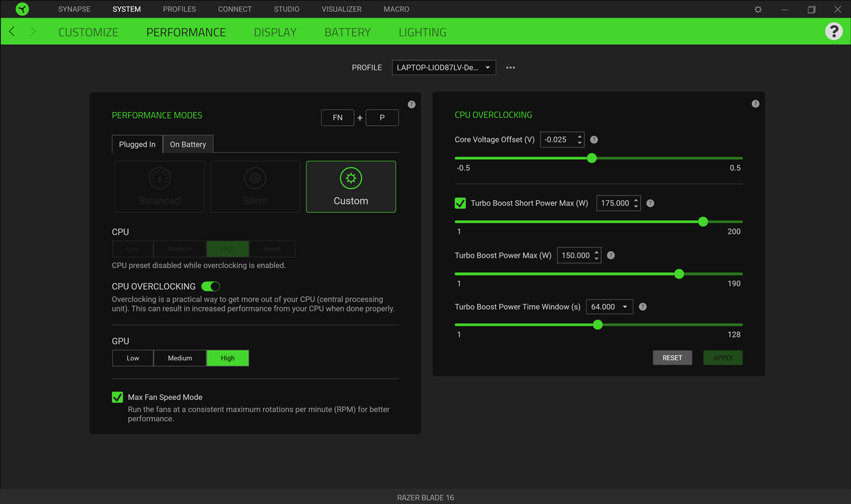This screenshot has height=504, width=851.
Task: Switch to the Lighting tab
Action: [x=422, y=32]
